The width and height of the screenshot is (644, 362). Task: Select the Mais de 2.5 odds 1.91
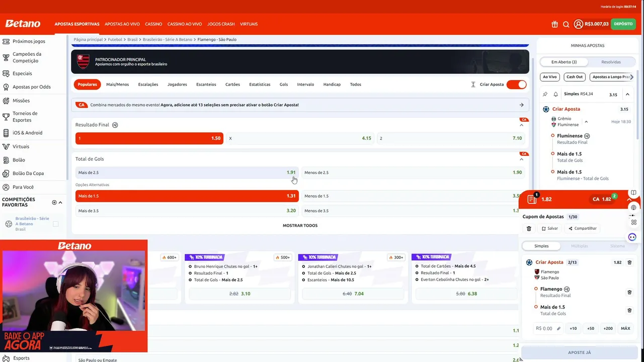187,172
